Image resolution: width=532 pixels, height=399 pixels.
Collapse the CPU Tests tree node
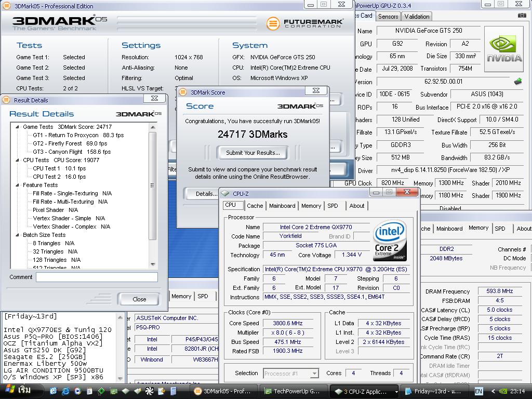17,160
